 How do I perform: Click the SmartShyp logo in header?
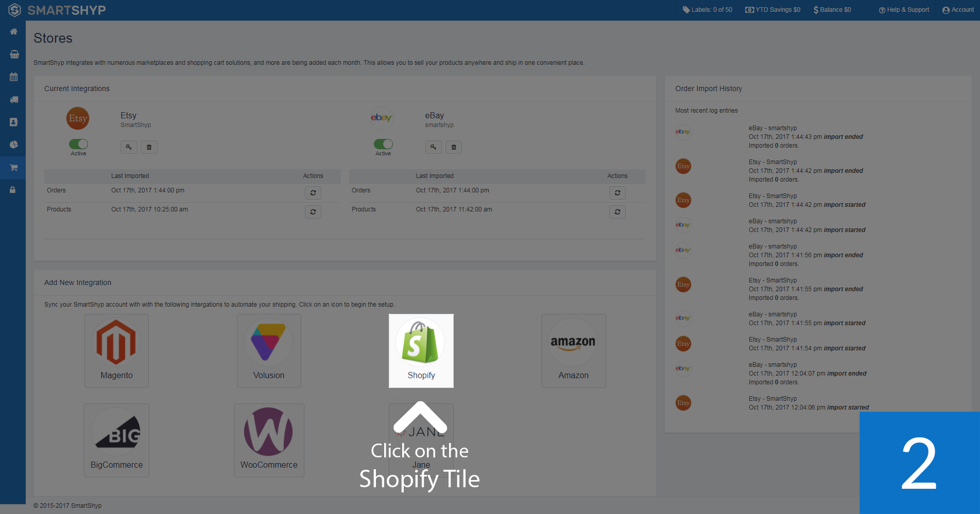tap(57, 10)
